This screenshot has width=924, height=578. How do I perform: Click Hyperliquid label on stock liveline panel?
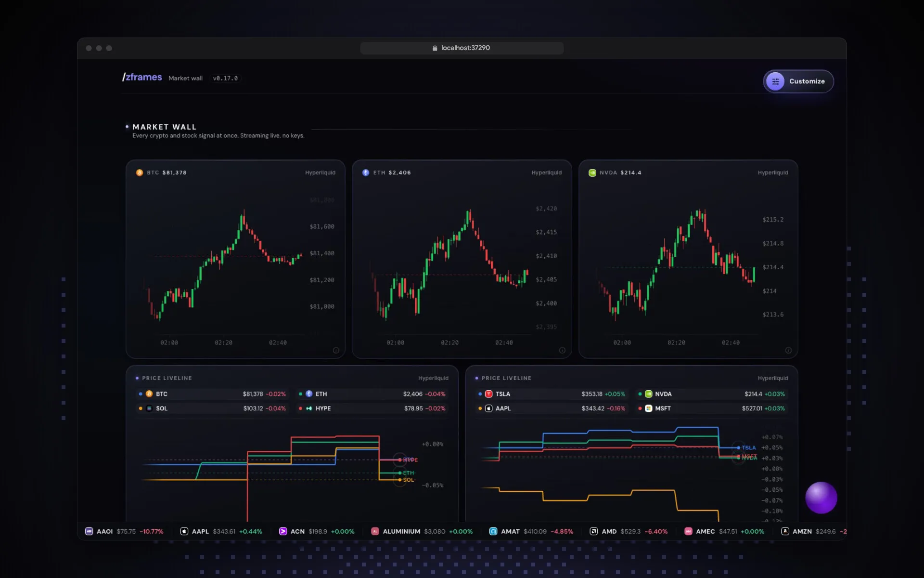[773, 378]
